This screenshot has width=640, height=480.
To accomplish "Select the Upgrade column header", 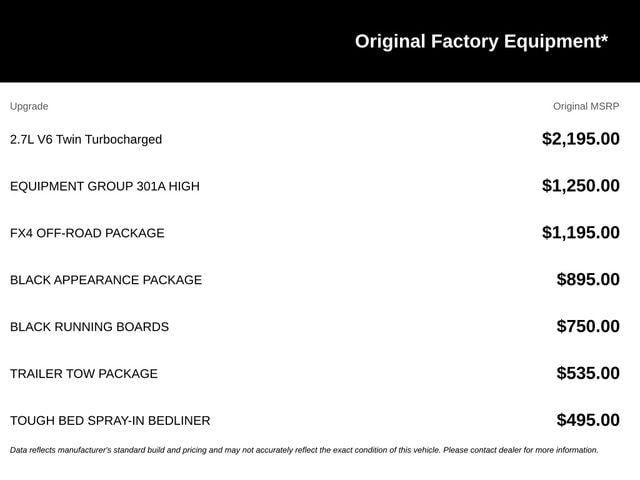I will point(29,107).
